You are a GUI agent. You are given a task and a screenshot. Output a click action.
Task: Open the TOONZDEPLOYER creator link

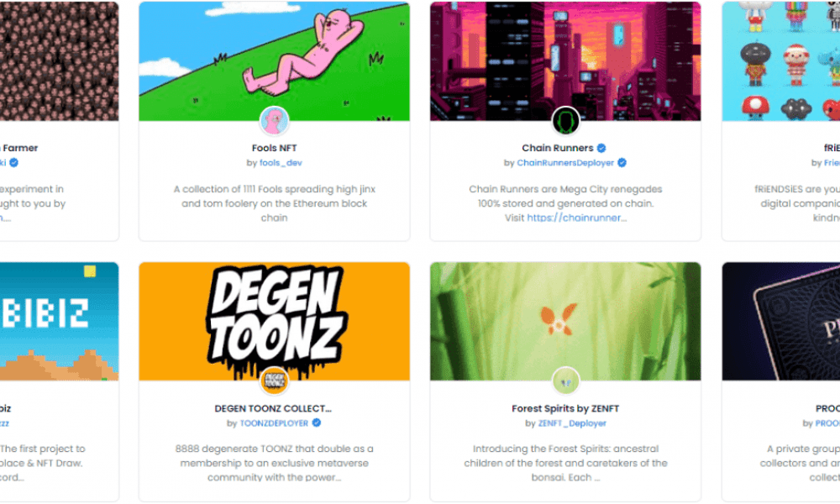(275, 423)
